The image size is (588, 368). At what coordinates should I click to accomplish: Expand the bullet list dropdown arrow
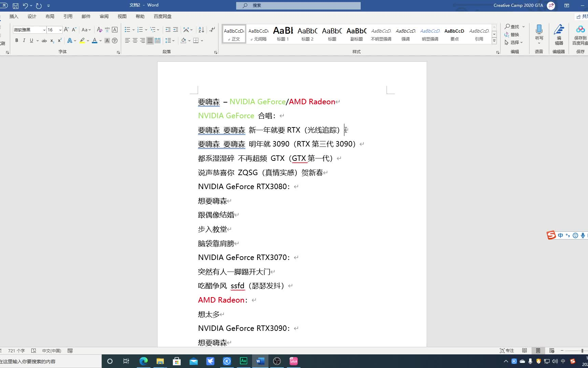click(x=133, y=30)
